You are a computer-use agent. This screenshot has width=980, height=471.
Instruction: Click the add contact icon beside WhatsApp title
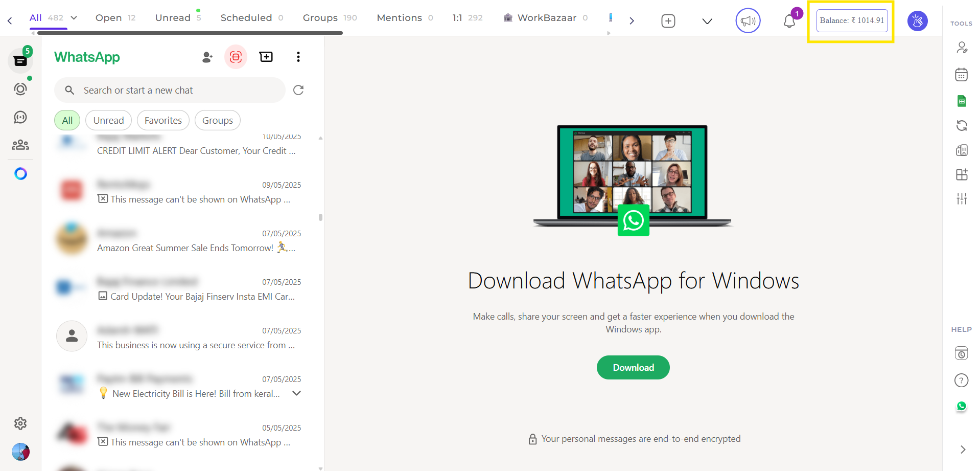[207, 57]
